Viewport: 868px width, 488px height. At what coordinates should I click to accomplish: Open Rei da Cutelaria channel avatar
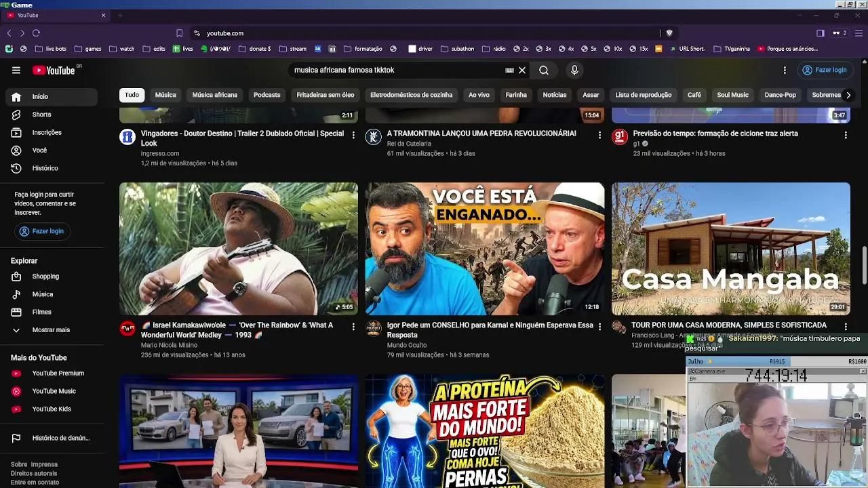point(374,137)
